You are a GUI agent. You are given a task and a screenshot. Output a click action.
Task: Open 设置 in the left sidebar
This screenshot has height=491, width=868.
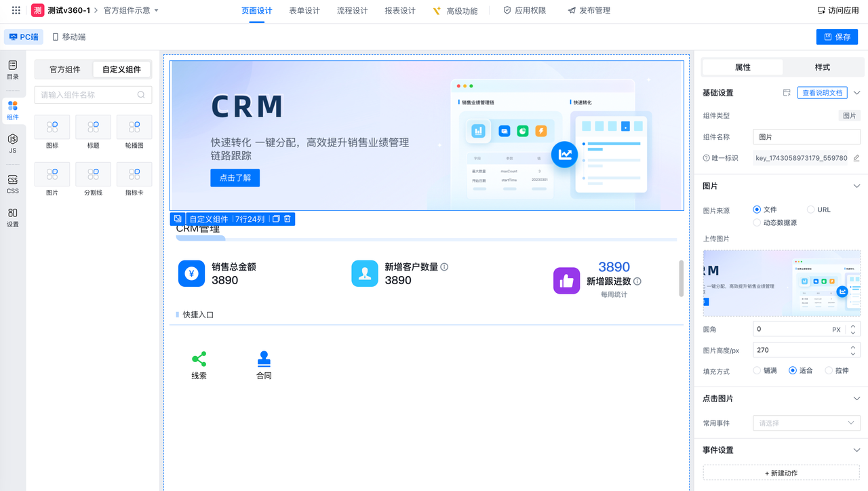click(13, 217)
